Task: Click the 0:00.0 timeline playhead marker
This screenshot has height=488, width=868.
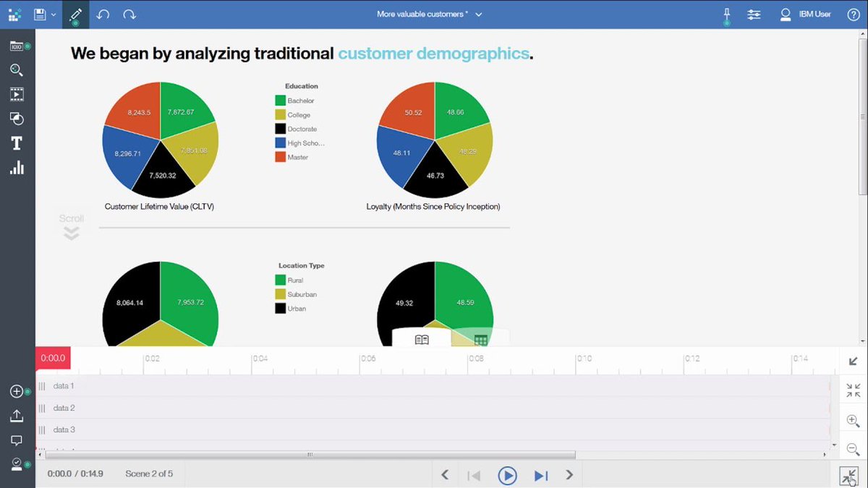Action: click(53, 358)
